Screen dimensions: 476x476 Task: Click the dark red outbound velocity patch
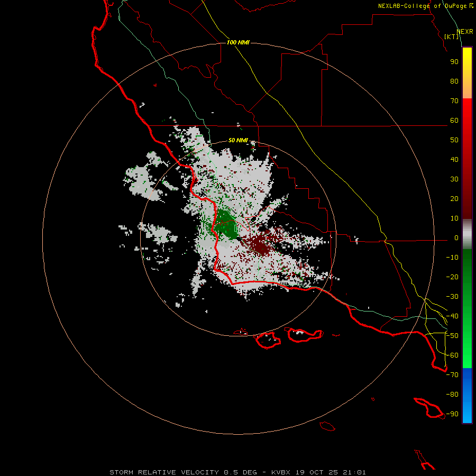pos(260,243)
